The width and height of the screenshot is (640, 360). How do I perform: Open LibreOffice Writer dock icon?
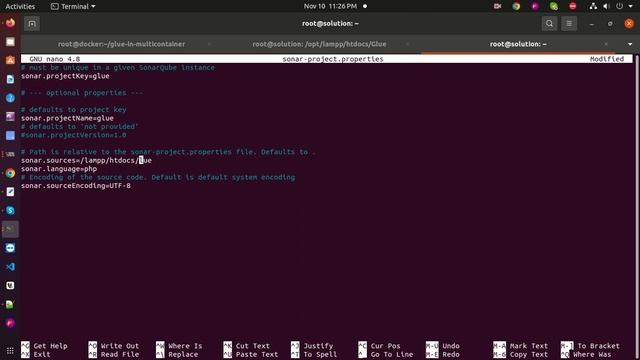(x=10, y=79)
